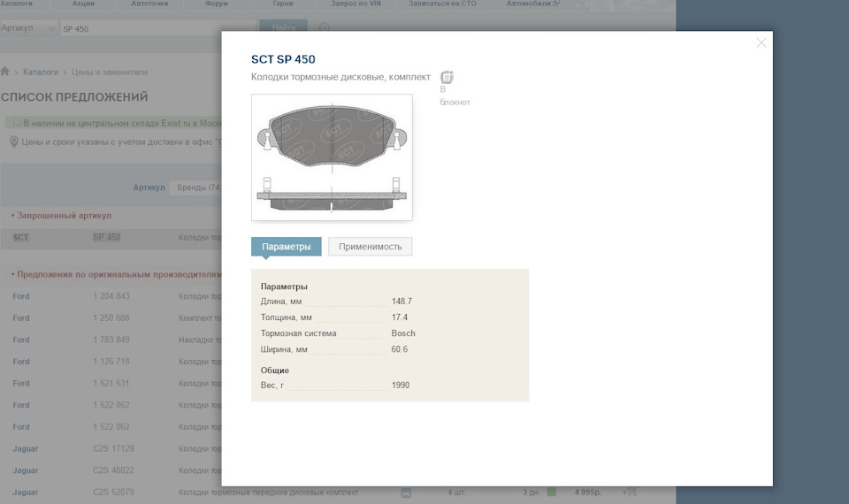This screenshot has width=849, height=504.
Task: Open Цены и заменители breadcrumb link
Action: click(110, 72)
